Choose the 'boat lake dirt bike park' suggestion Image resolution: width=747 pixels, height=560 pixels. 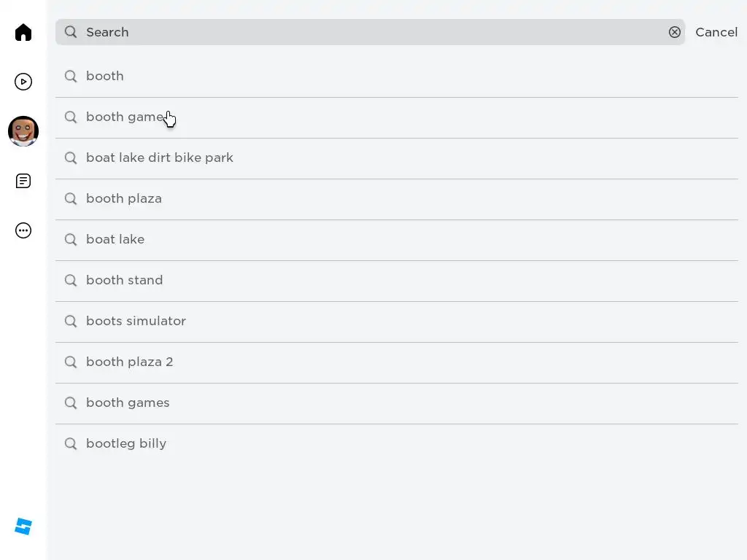[160, 157]
